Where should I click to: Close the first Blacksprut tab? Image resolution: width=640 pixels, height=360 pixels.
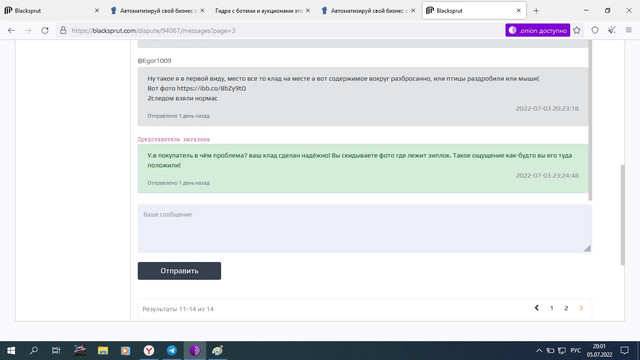tap(97, 11)
